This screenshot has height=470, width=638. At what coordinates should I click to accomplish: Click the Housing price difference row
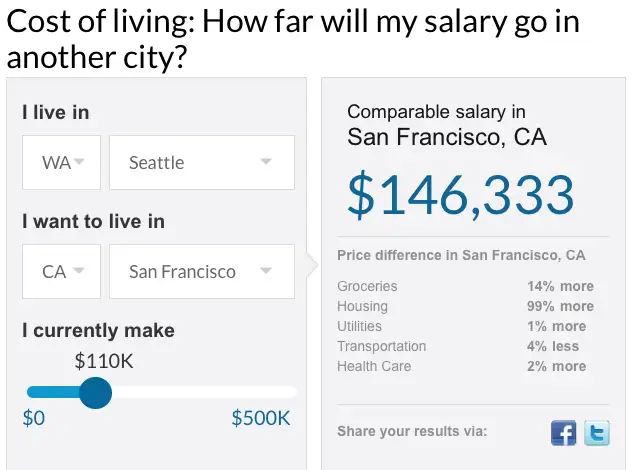point(465,306)
